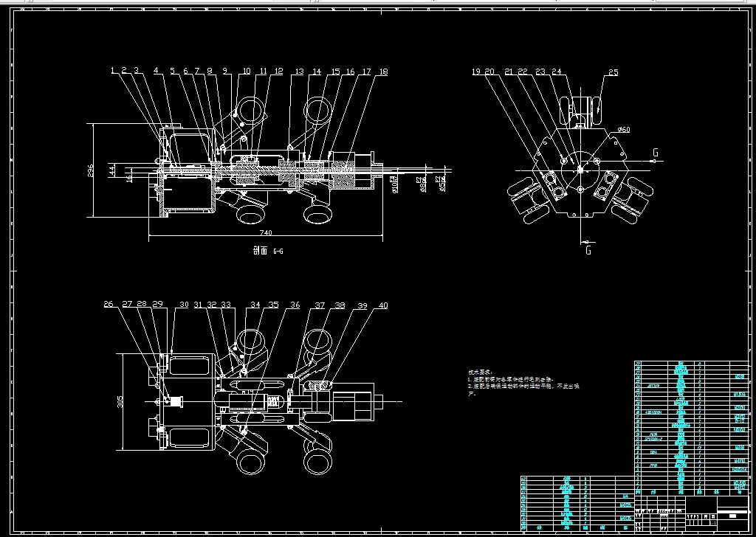Select part balloon label 29
The height and width of the screenshot is (537, 756).
[158, 304]
